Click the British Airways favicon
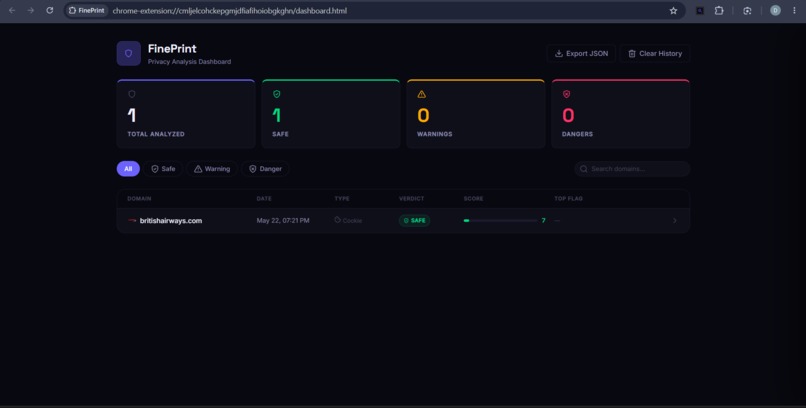Viewport: 806px width, 408px height. point(132,220)
